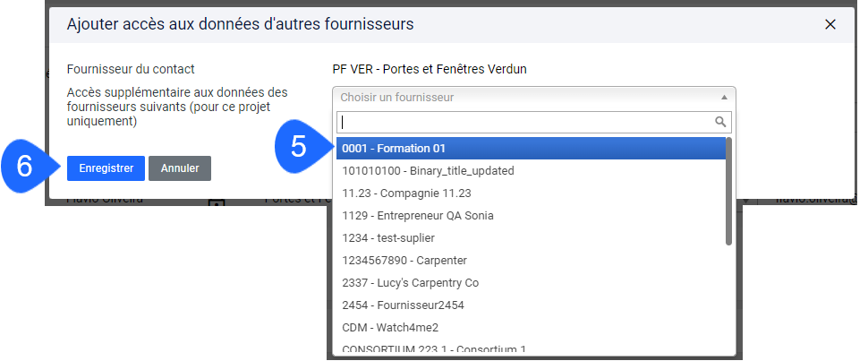Choose 101010100 - Binary_title_updated from list

pos(531,171)
